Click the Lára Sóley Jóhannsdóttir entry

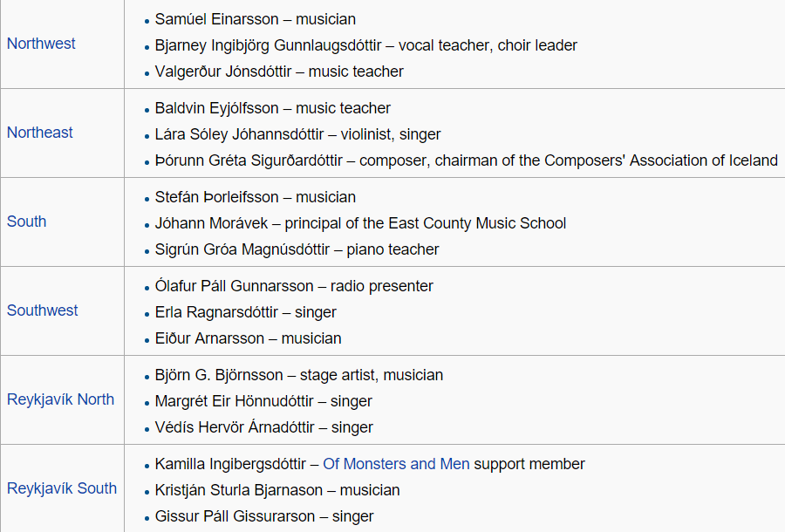[x=239, y=134]
